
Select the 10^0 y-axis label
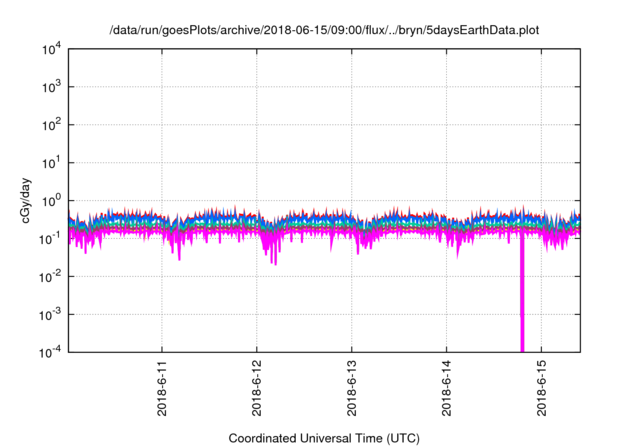tap(51, 201)
